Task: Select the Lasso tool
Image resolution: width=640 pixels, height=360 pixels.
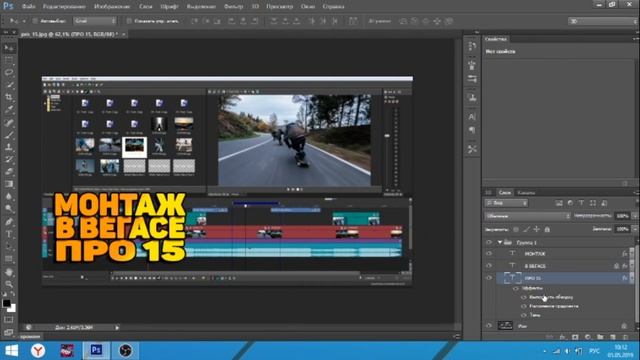Action: 9,73
